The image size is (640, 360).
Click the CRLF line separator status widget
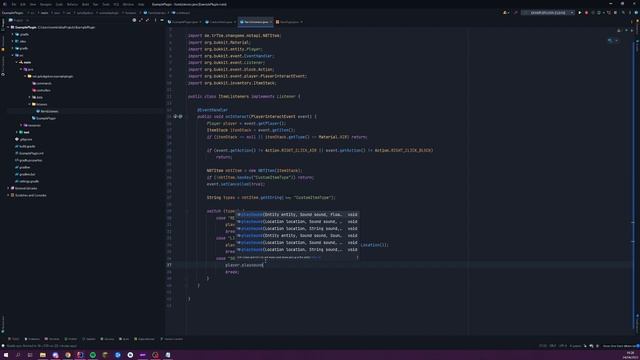click(553, 346)
